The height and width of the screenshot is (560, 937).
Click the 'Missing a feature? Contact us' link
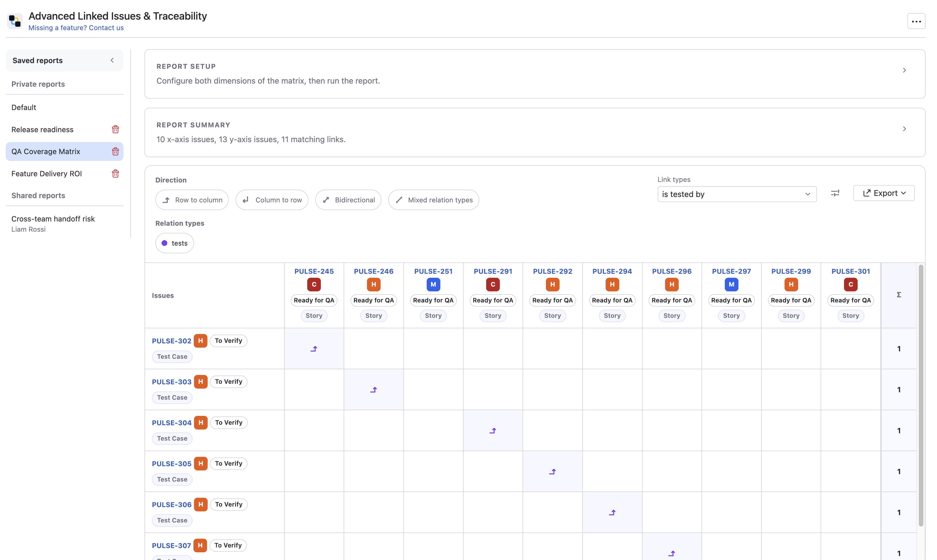click(76, 28)
